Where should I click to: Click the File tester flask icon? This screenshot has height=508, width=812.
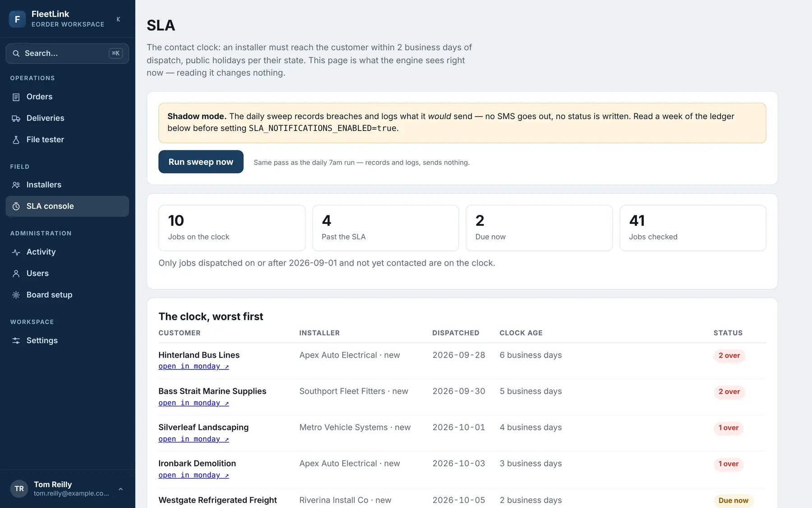pos(16,140)
